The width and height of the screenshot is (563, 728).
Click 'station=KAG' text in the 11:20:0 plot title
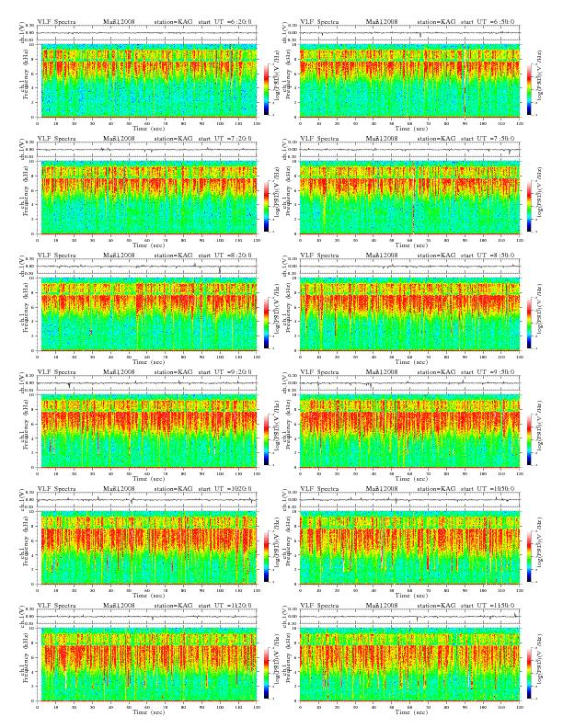point(173,606)
